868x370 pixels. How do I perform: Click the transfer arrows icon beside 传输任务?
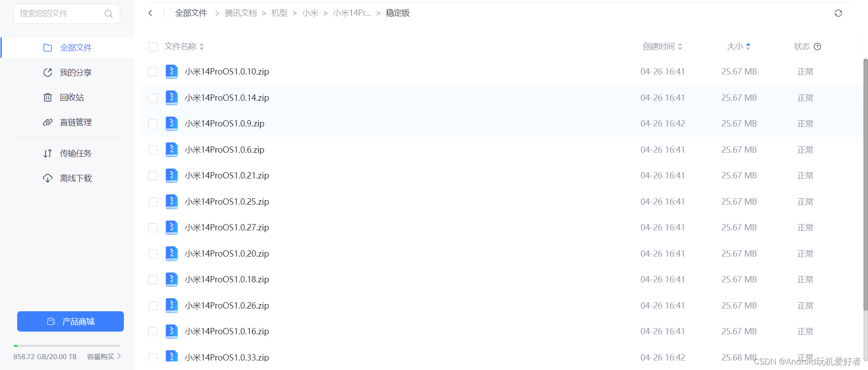[x=47, y=154]
